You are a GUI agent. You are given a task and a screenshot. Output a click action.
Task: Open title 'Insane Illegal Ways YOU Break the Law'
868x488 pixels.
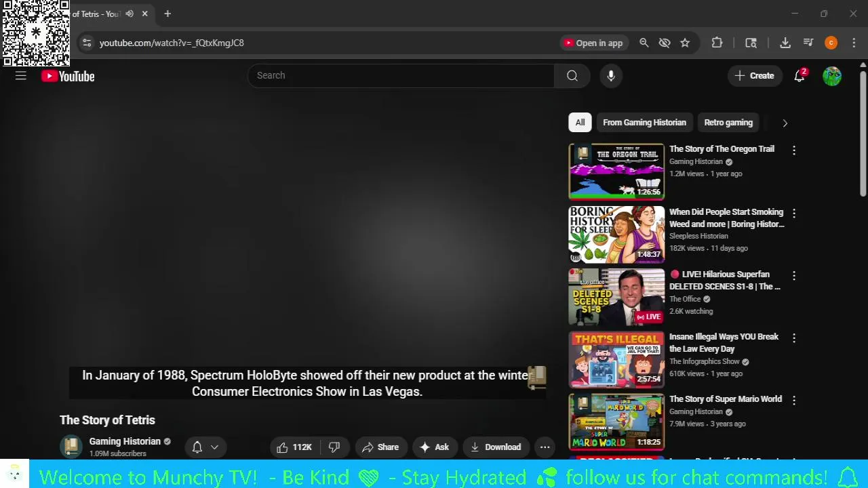click(724, 343)
